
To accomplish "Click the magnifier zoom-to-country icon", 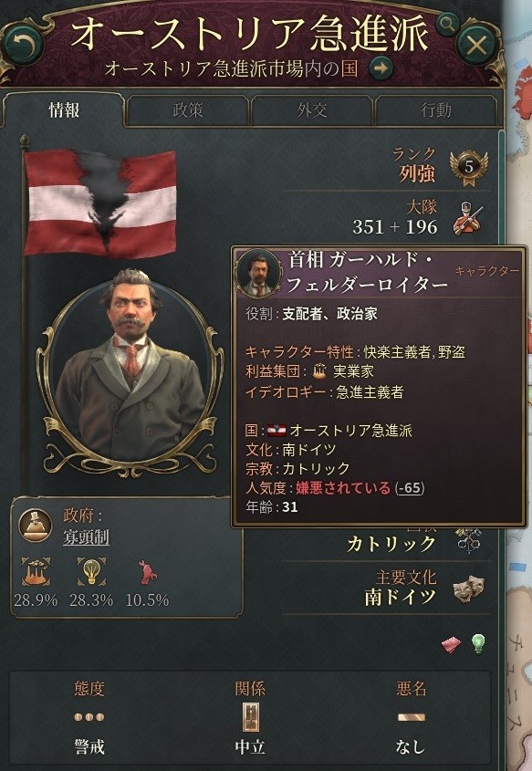I will tap(447, 23).
